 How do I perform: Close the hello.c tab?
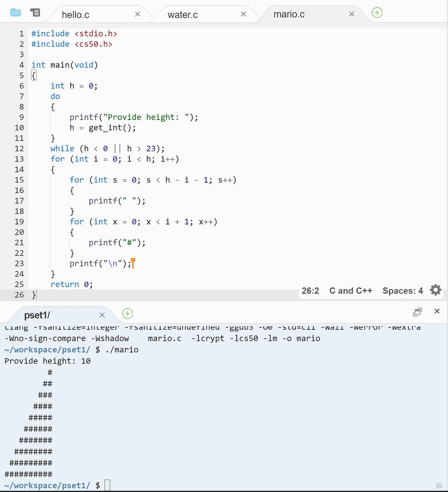[138, 14]
